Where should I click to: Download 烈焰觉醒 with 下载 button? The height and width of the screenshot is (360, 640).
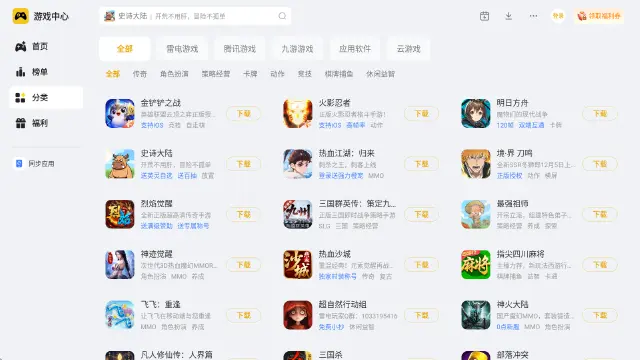(x=244, y=214)
